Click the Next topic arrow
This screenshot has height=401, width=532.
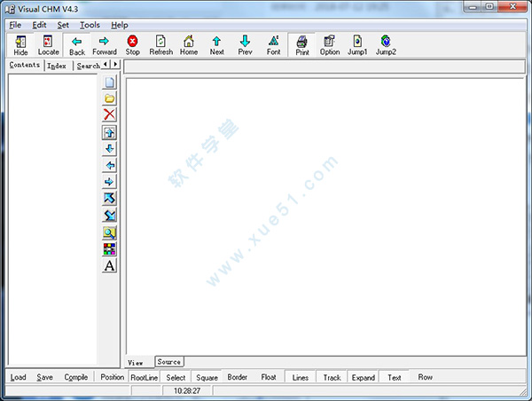coord(217,45)
